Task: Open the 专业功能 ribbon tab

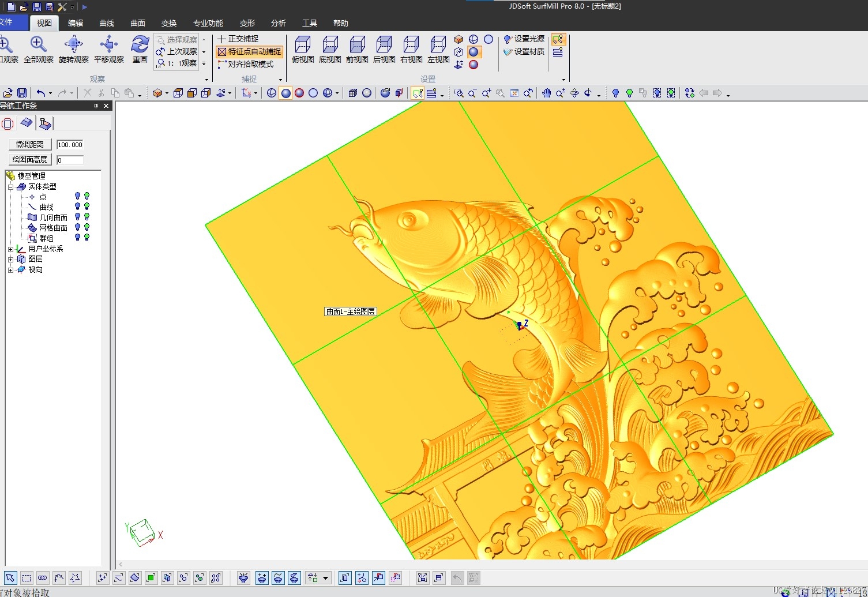Action: 208,23
